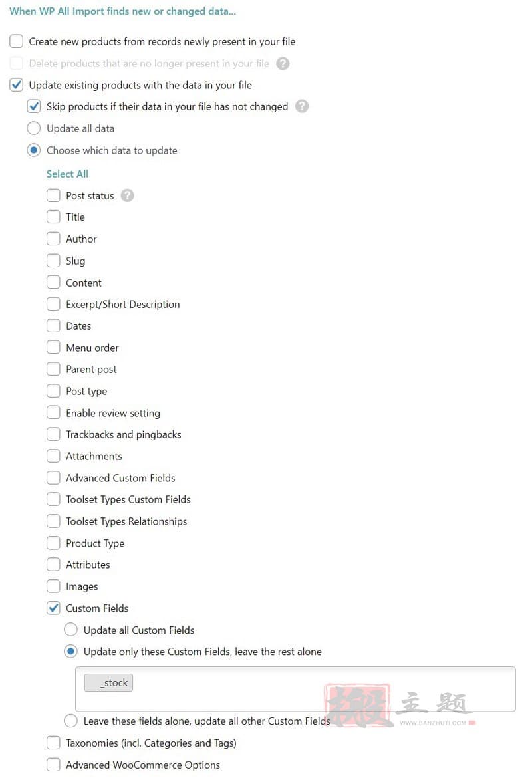
Task: Select Choose which data to update radio
Action: [x=34, y=150]
